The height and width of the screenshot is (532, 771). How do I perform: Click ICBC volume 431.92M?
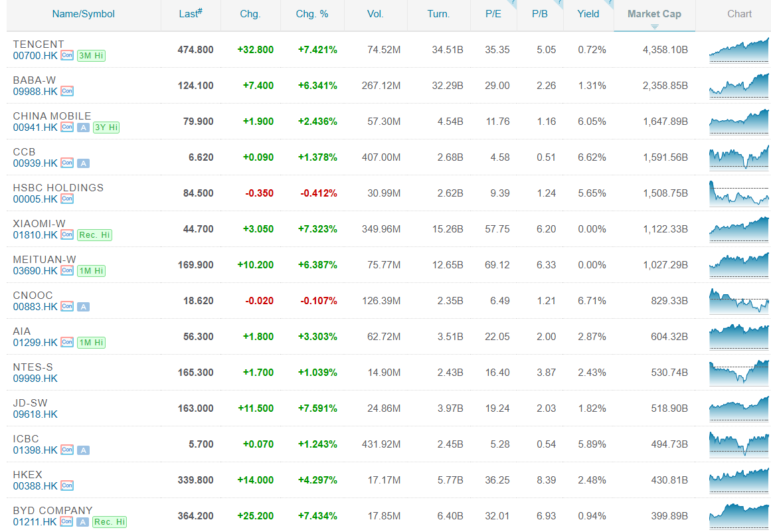[x=381, y=444]
